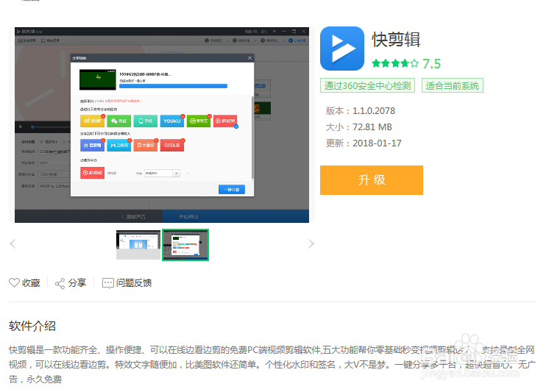Open the 分享 share icon
This screenshot has width=549, height=392.
pos(60,283)
